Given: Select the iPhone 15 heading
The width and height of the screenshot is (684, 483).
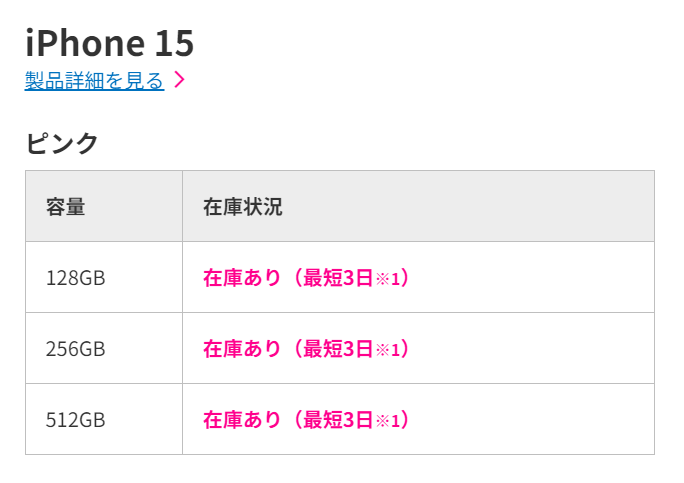Looking at the screenshot, I should pos(109,43).
